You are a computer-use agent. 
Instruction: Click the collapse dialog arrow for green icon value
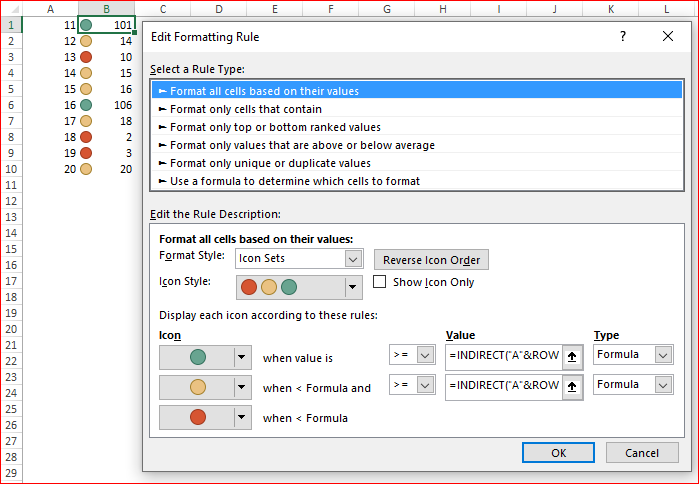[x=572, y=357]
